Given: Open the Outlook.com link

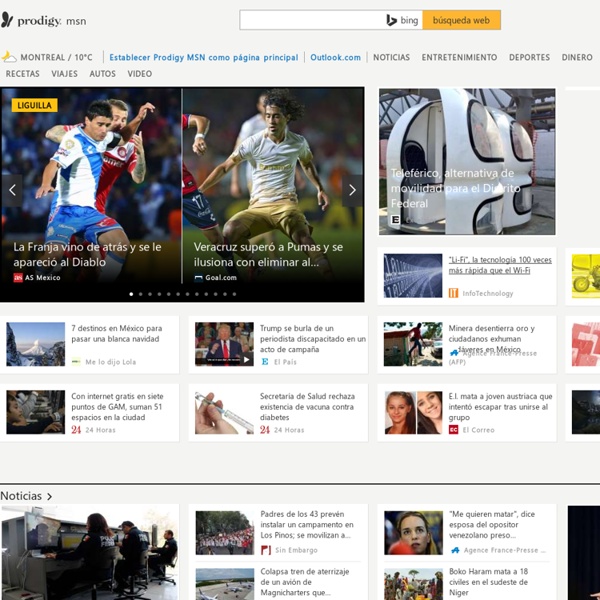Looking at the screenshot, I should coord(335,57).
